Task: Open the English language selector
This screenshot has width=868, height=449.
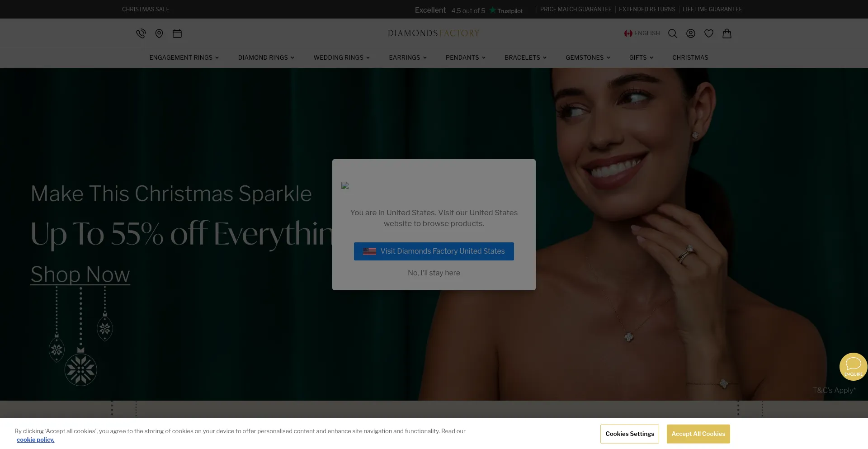Action: coord(642,33)
